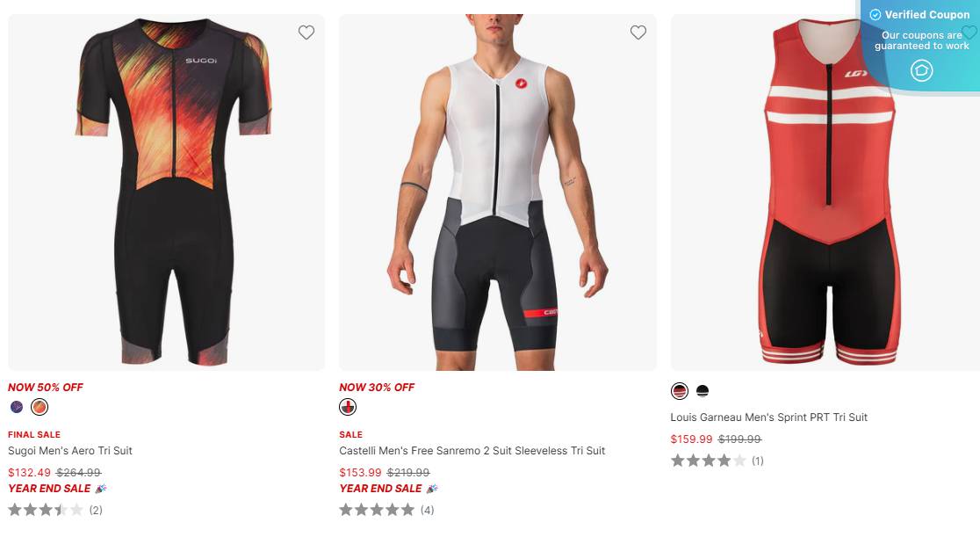Click the party icon beside Sugoi's Year End Sale

click(x=100, y=489)
